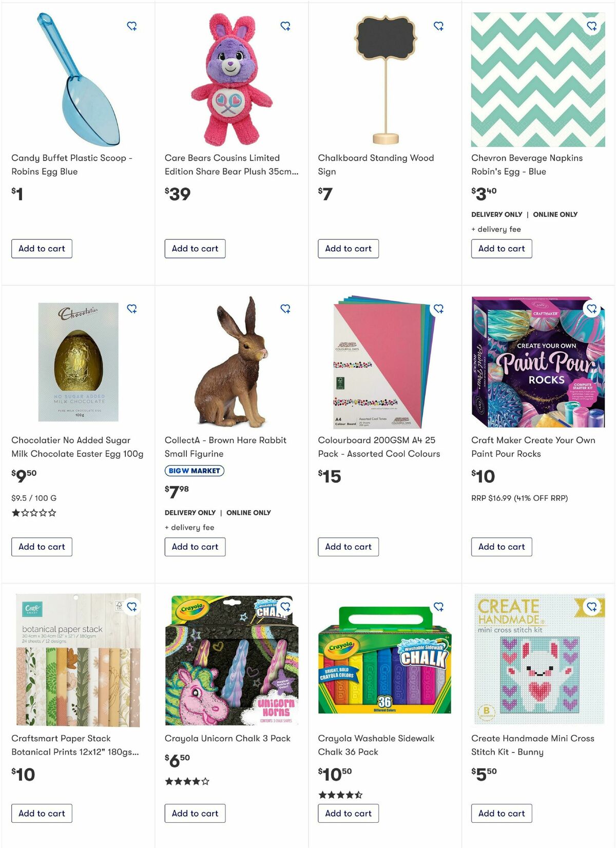Add Care Bears plush to cart
This screenshot has width=616, height=848.
click(195, 249)
